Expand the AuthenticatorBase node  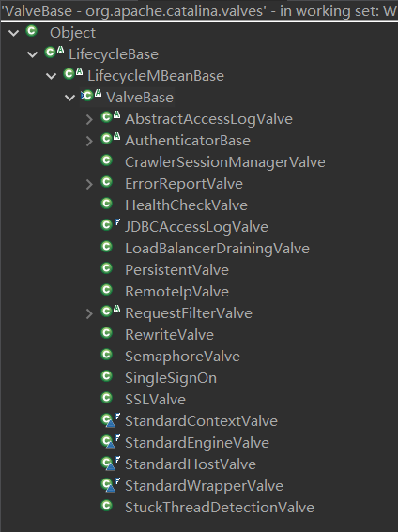click(x=89, y=141)
